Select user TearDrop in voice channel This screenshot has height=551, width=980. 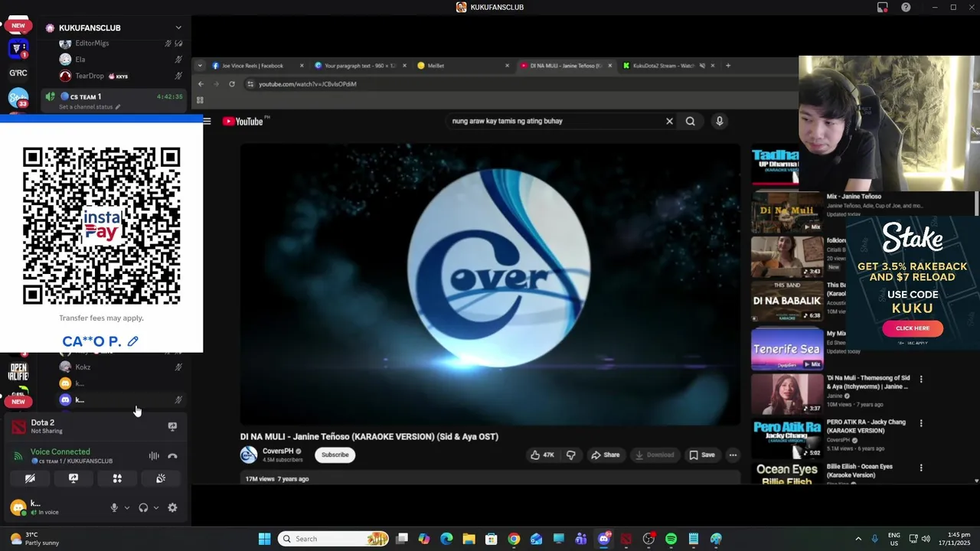(x=121, y=76)
